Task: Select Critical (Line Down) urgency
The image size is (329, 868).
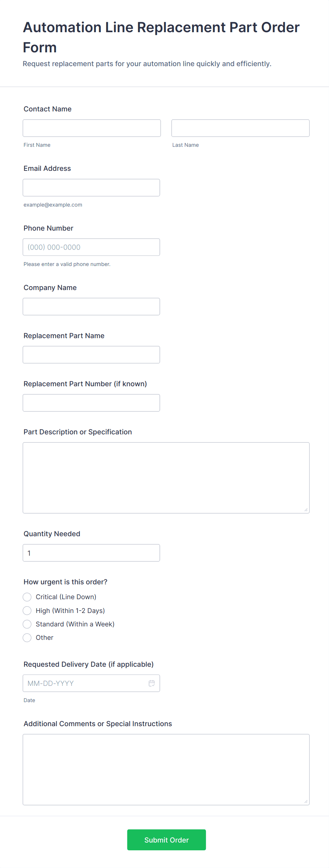Action: click(x=27, y=597)
